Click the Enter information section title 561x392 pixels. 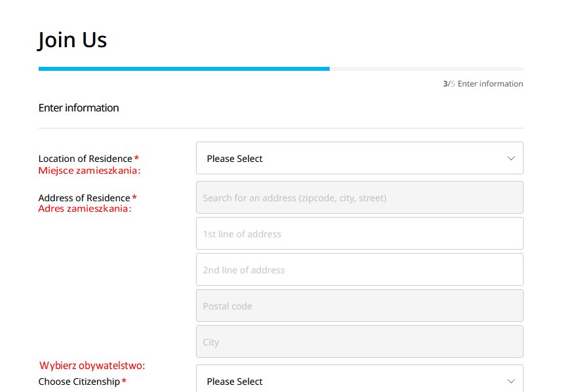(x=79, y=108)
